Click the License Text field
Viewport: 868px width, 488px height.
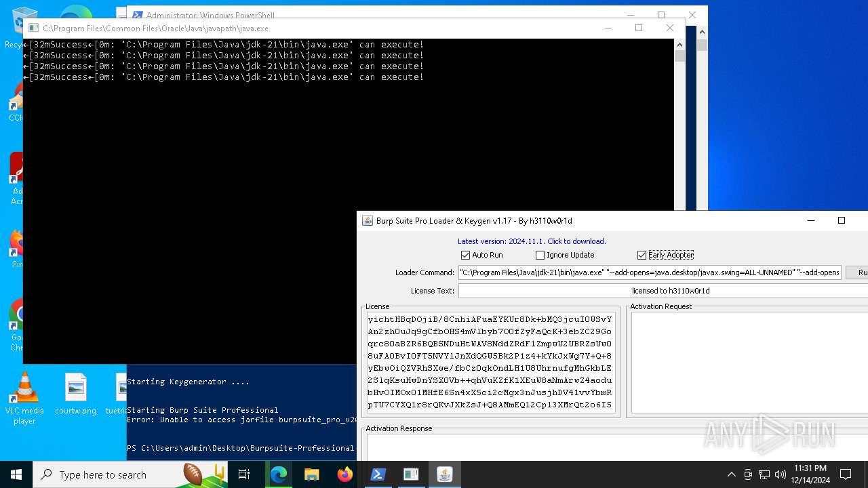[663, 291]
